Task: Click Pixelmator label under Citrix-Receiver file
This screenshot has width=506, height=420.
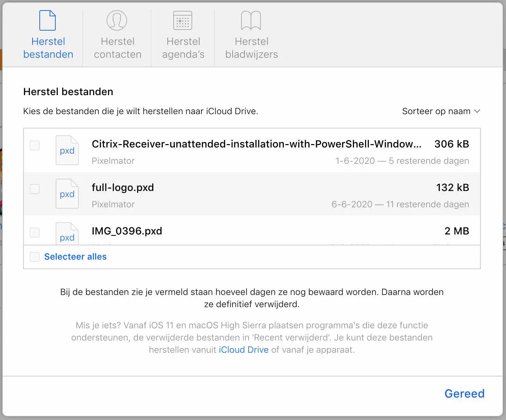Action: coord(113,161)
